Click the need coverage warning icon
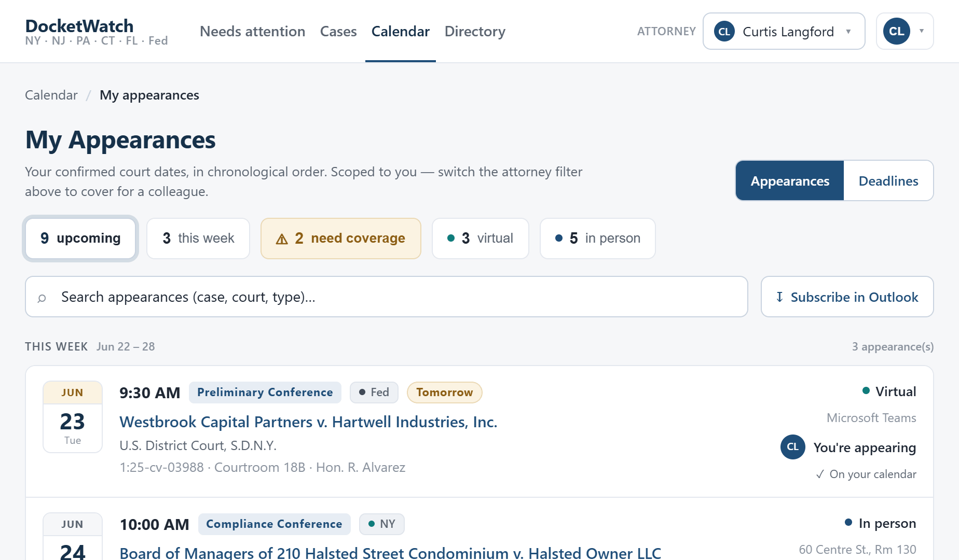The image size is (959, 560). [x=282, y=239]
